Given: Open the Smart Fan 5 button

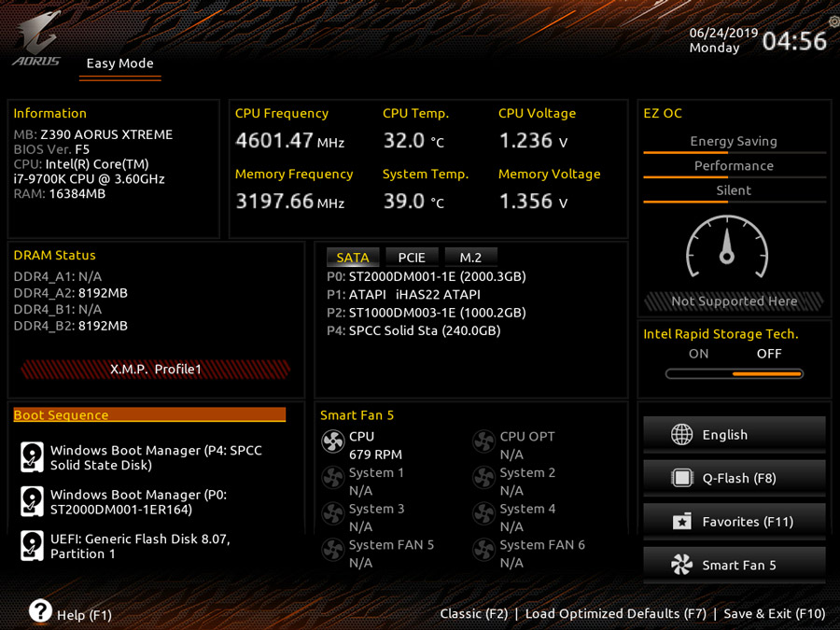Looking at the screenshot, I should point(734,565).
